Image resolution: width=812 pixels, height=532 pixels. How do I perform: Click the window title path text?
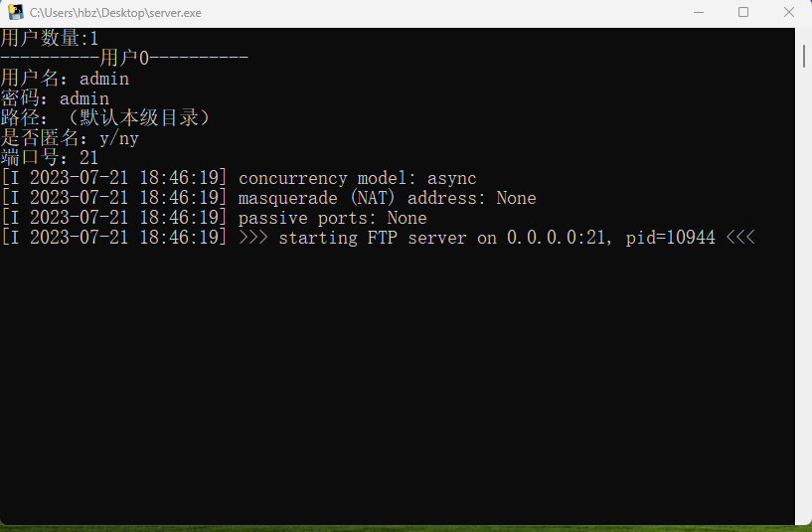tap(115, 13)
